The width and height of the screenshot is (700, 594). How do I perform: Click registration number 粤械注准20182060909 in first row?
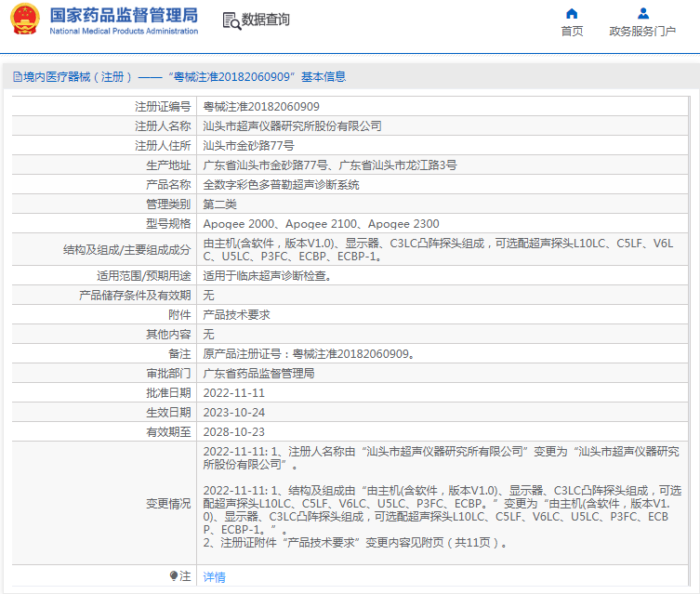click(261, 107)
